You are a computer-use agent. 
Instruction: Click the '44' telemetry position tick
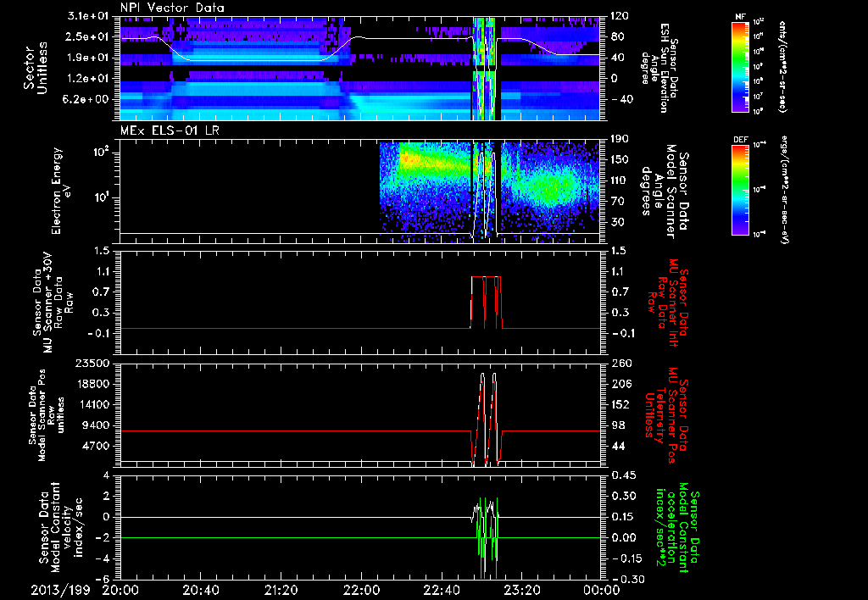pyautogui.click(x=618, y=446)
